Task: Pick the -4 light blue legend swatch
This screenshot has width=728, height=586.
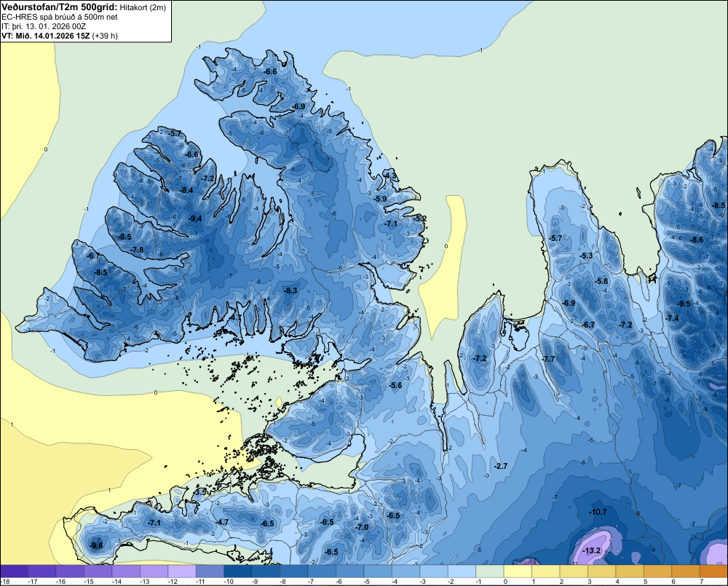Action: pyautogui.click(x=405, y=571)
